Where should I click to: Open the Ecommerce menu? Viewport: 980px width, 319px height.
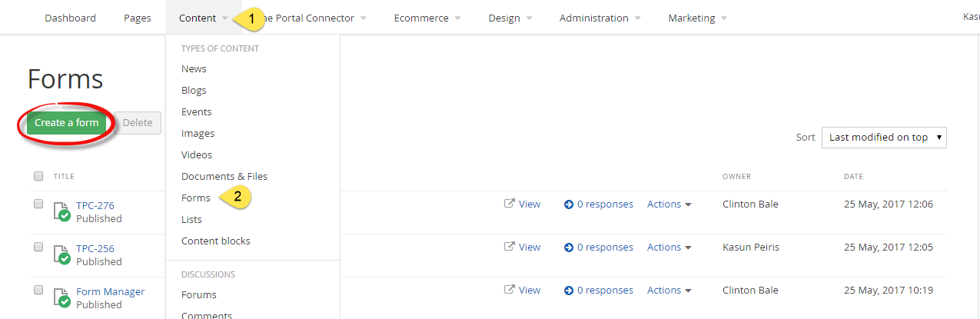click(x=427, y=18)
